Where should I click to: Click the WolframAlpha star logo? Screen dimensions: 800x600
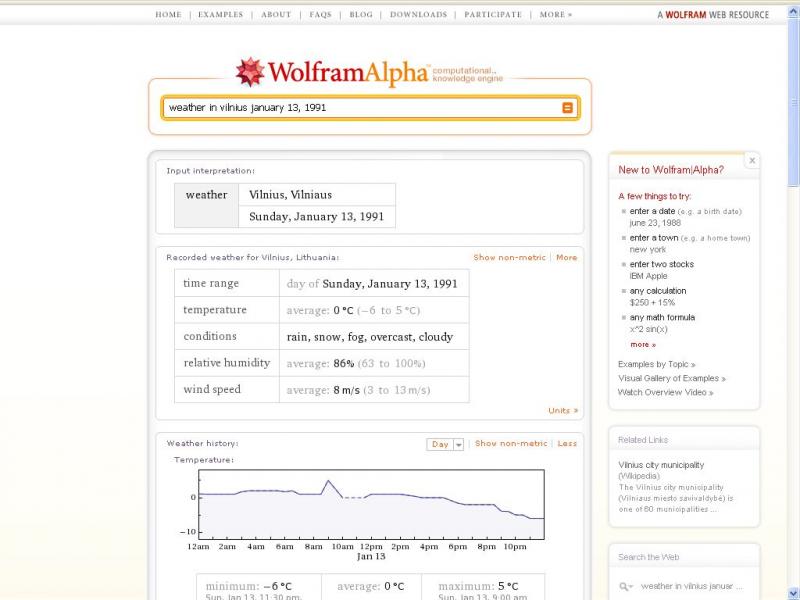[x=250, y=72]
